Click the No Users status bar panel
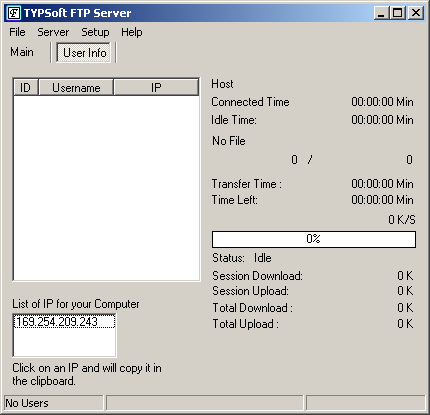 54,403
